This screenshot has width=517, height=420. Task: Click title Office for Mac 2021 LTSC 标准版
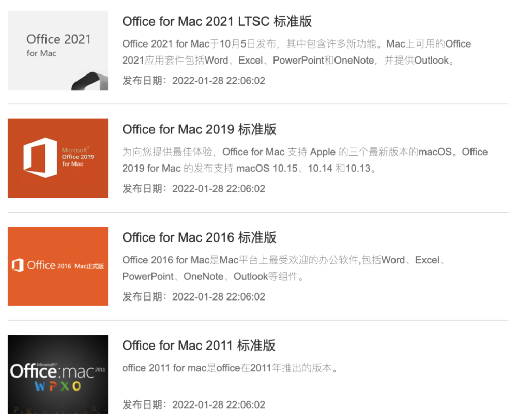pos(217,21)
